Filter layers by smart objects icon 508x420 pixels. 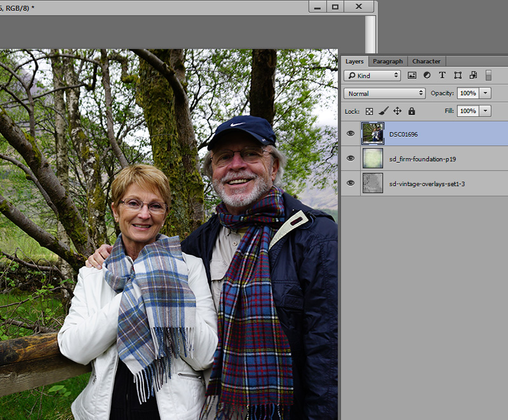pos(473,76)
